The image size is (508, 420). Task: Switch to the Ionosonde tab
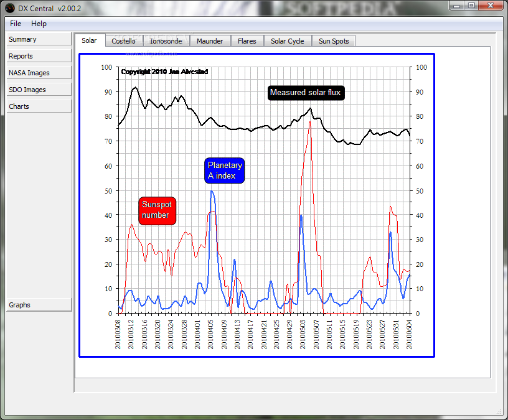tap(166, 41)
